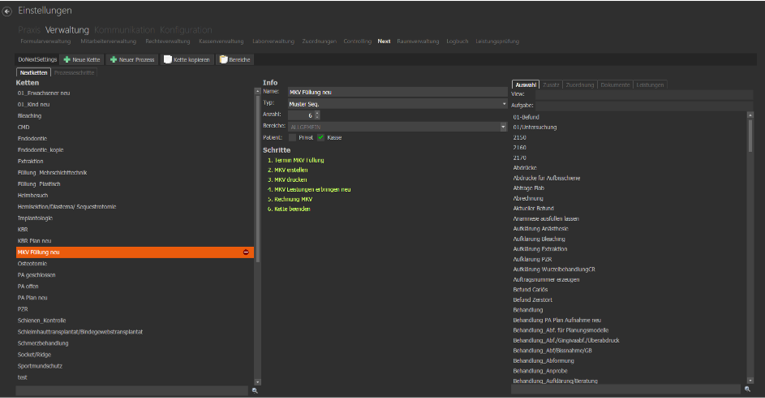Click the search field below the Auswahl list

click(625, 389)
